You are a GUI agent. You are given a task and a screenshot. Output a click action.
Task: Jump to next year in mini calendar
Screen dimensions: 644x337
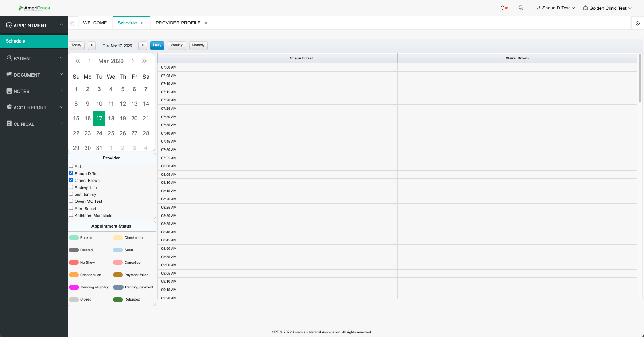[x=144, y=61]
